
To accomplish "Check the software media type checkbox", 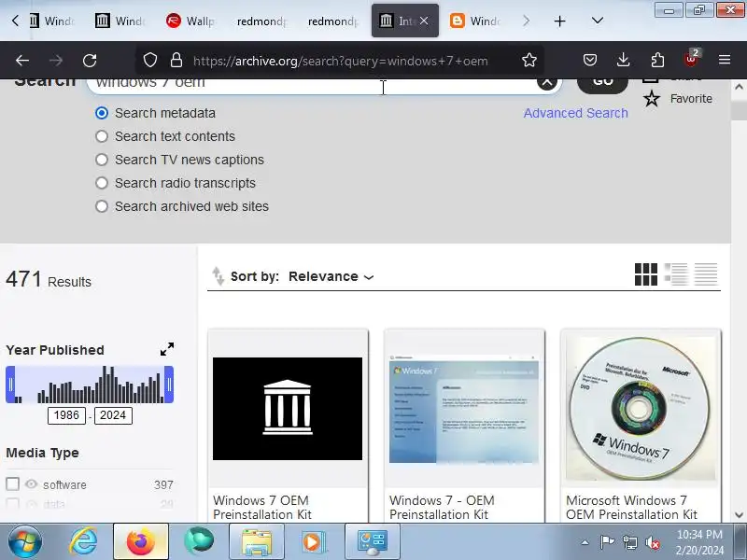I will click(x=12, y=484).
